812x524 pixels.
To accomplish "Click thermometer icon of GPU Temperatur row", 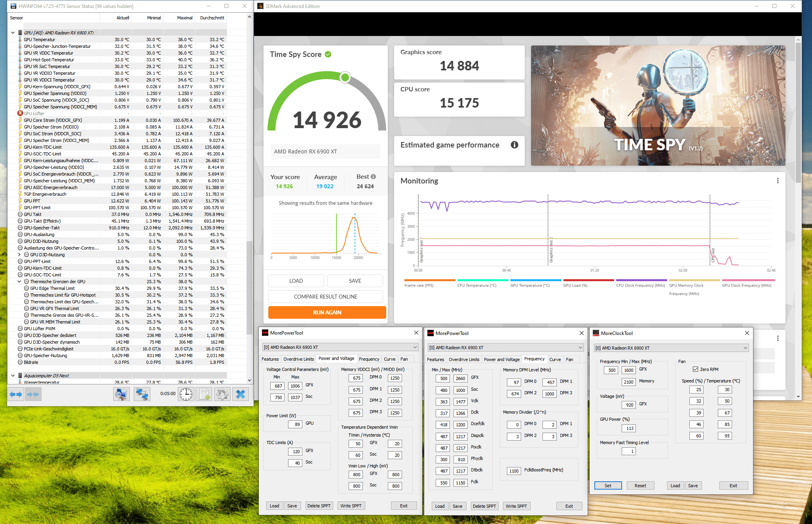I will tap(20, 40).
